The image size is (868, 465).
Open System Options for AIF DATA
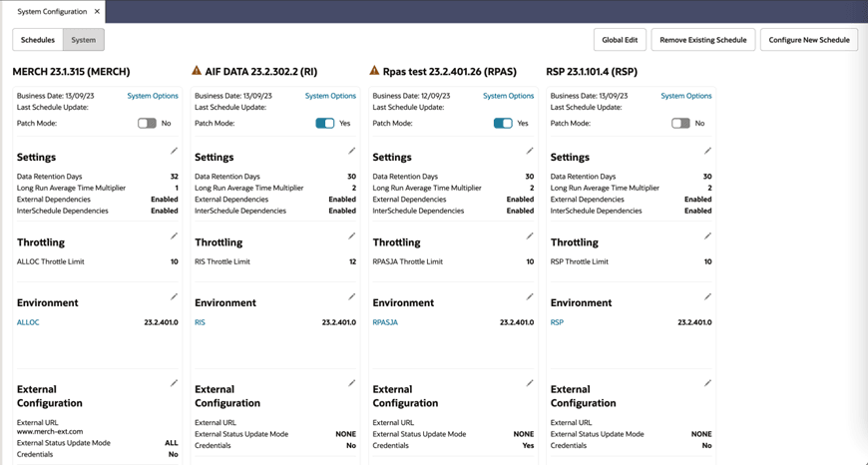pos(330,96)
